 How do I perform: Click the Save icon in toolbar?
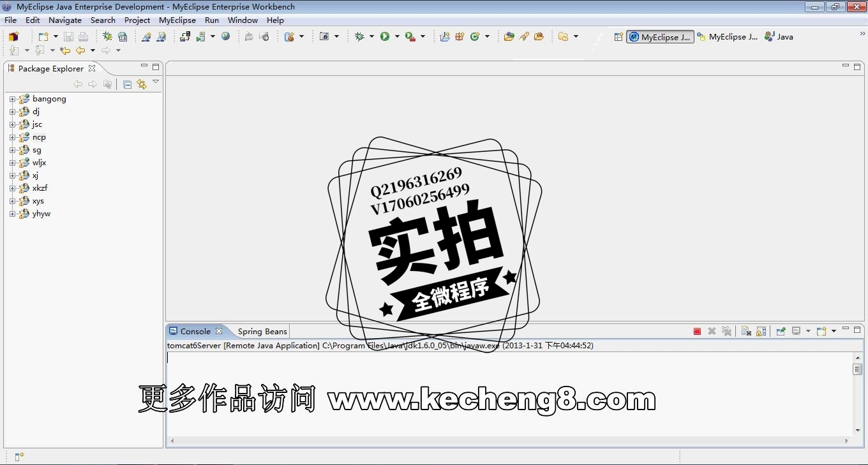68,37
